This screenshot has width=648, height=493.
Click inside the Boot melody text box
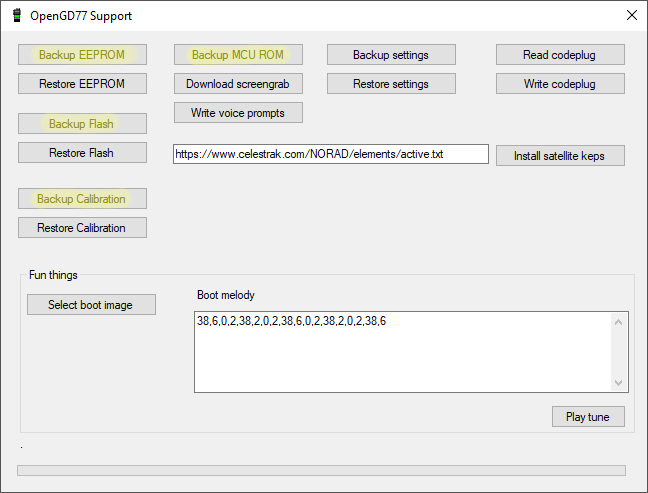click(x=400, y=352)
